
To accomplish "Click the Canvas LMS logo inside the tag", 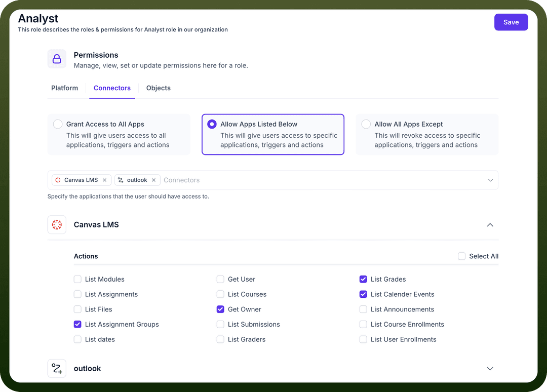I will click(58, 180).
